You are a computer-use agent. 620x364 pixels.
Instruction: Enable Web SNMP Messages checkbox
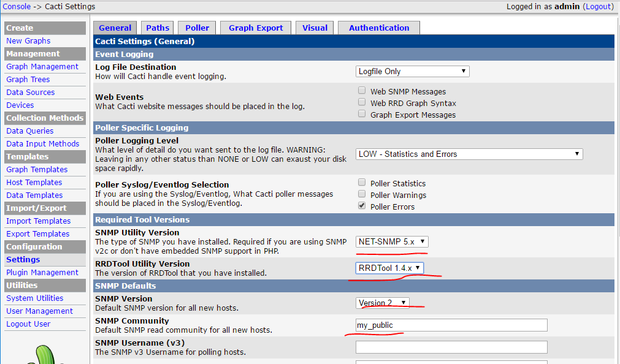pyautogui.click(x=361, y=91)
